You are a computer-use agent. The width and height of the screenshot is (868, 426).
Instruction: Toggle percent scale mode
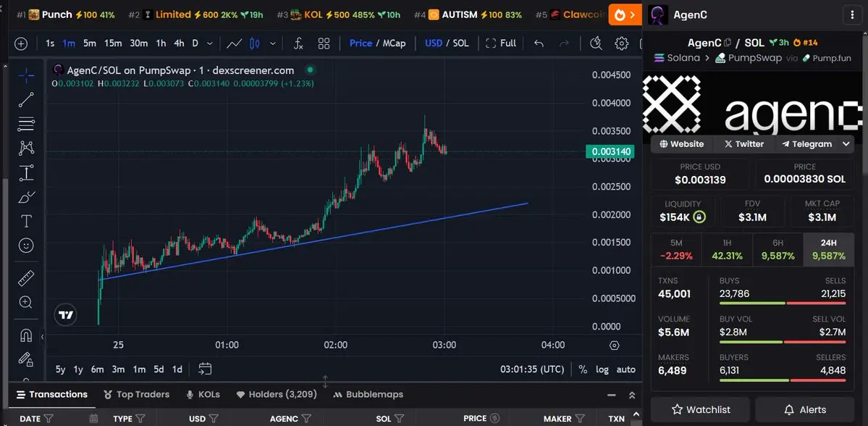582,369
